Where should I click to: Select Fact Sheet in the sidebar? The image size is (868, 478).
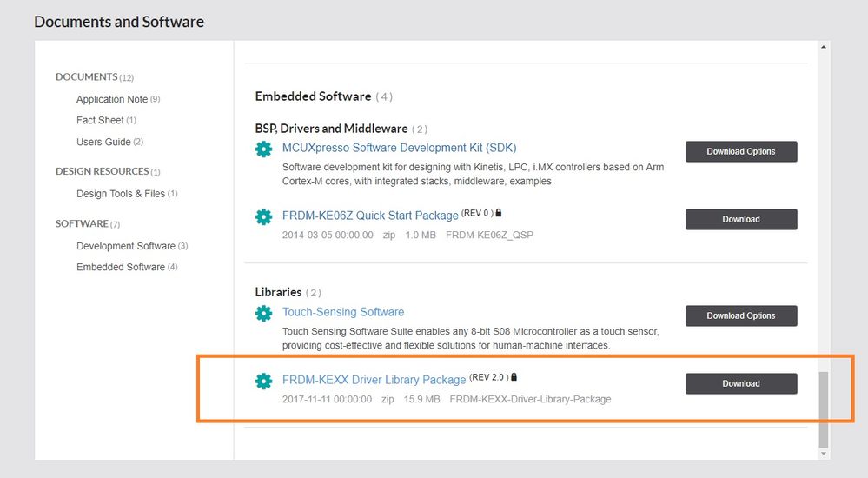tap(100, 120)
